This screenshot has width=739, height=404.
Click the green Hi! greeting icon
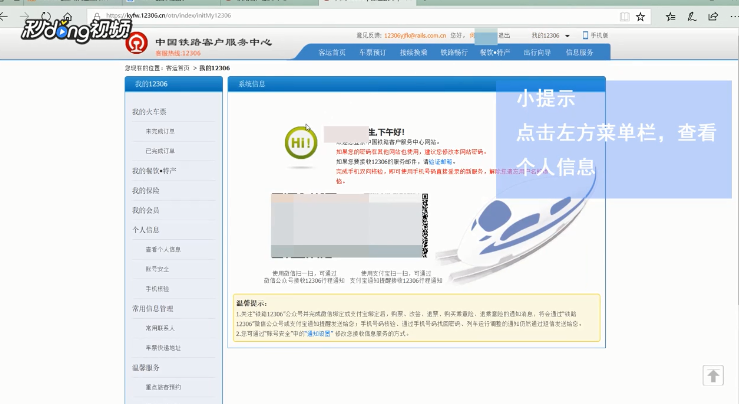point(301,143)
